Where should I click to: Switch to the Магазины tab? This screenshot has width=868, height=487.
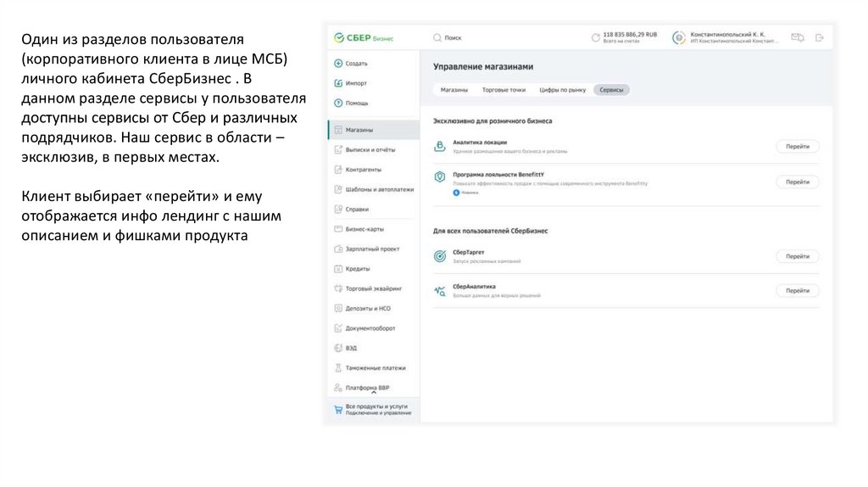454,90
